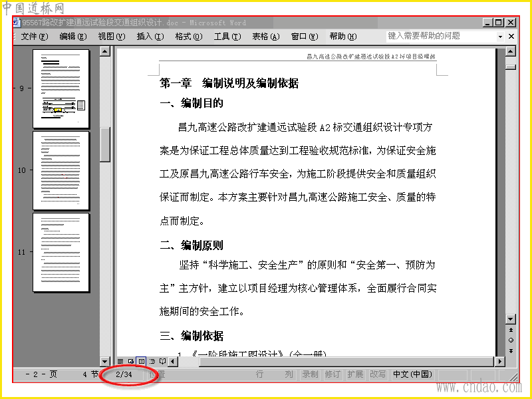This screenshot has height=399, width=532.
Task: Click the Select Browse Object round button
Action: coord(511,340)
